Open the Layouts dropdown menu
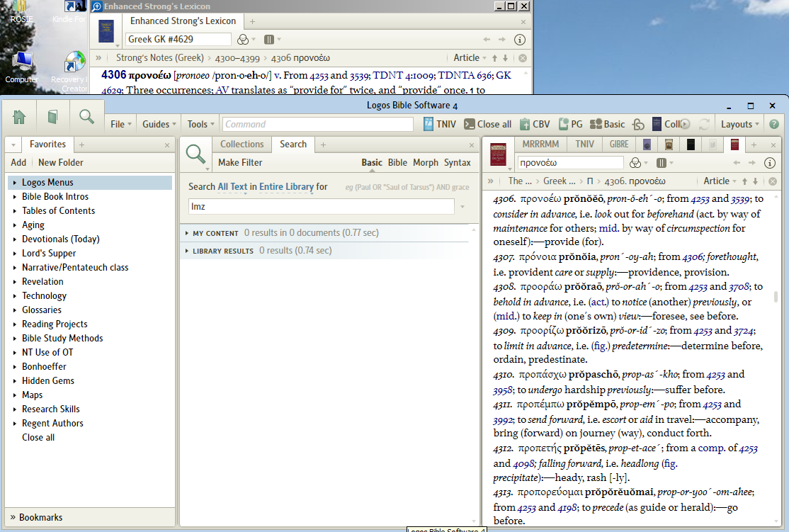The height and width of the screenshot is (532, 789). pyautogui.click(x=739, y=124)
